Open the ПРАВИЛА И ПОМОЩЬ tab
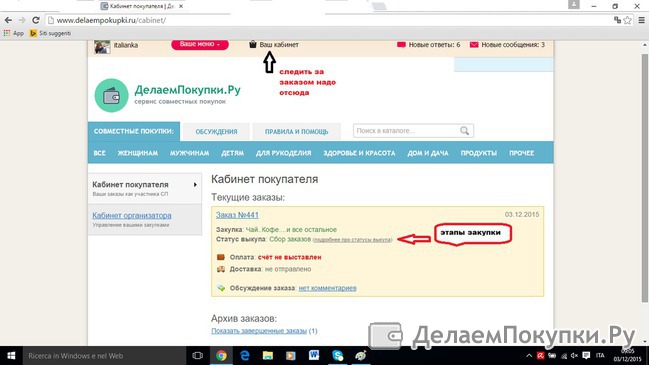Viewport: 649px width, 365px height. [x=296, y=132]
